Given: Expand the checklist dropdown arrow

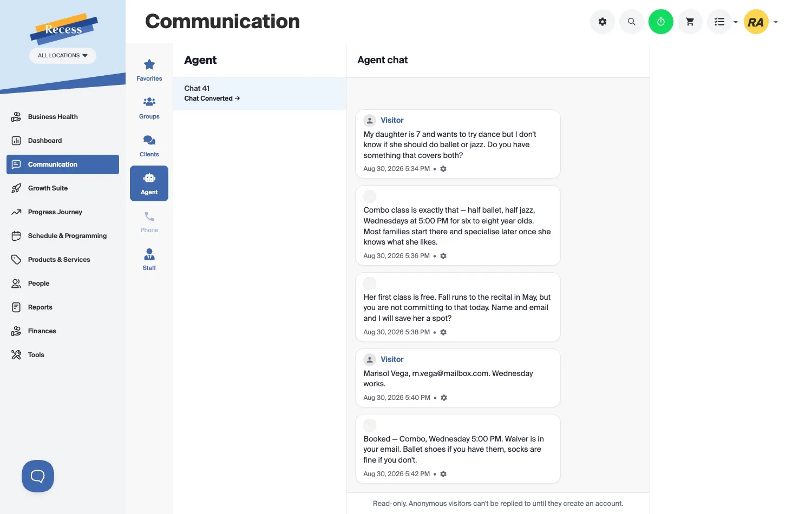Looking at the screenshot, I should (736, 22).
